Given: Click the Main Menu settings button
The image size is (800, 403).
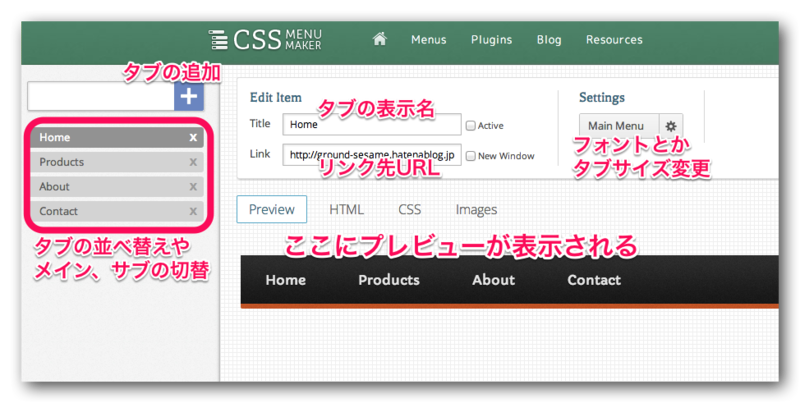Looking at the screenshot, I should [x=619, y=126].
